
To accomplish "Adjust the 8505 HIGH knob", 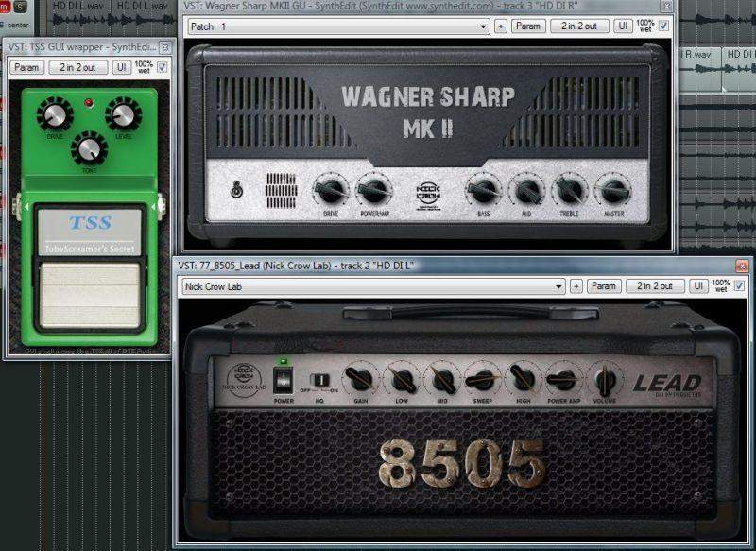I will (524, 380).
